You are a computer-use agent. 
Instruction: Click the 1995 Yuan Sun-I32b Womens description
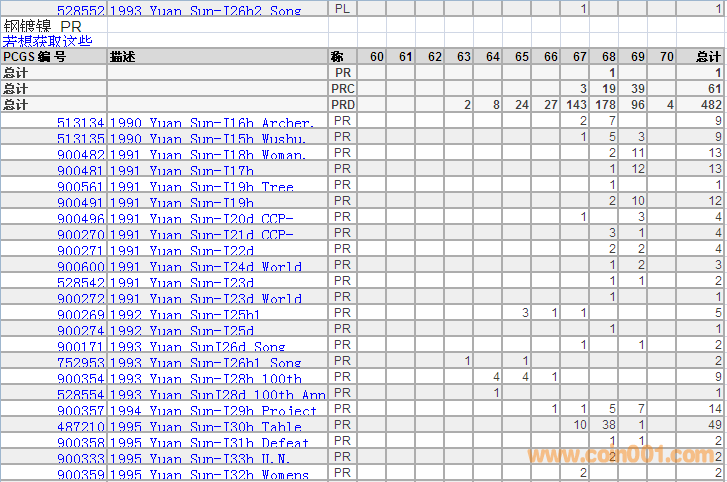(208, 475)
